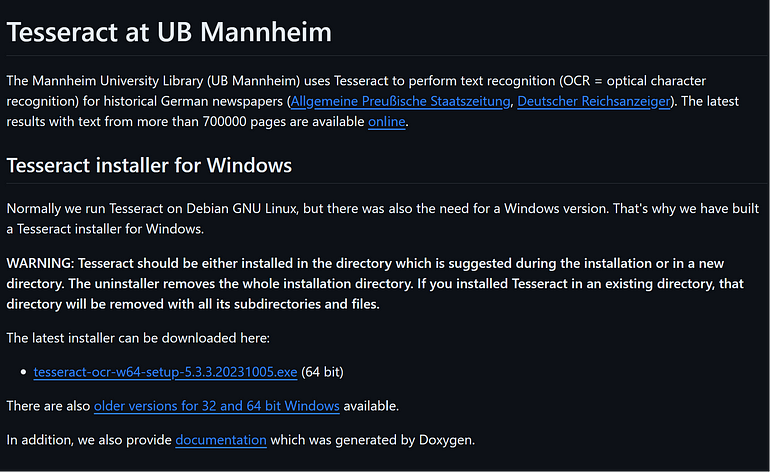The height and width of the screenshot is (472, 770).
Task: Open the Deutscher Reichsanzeiger link
Action: 594,101
